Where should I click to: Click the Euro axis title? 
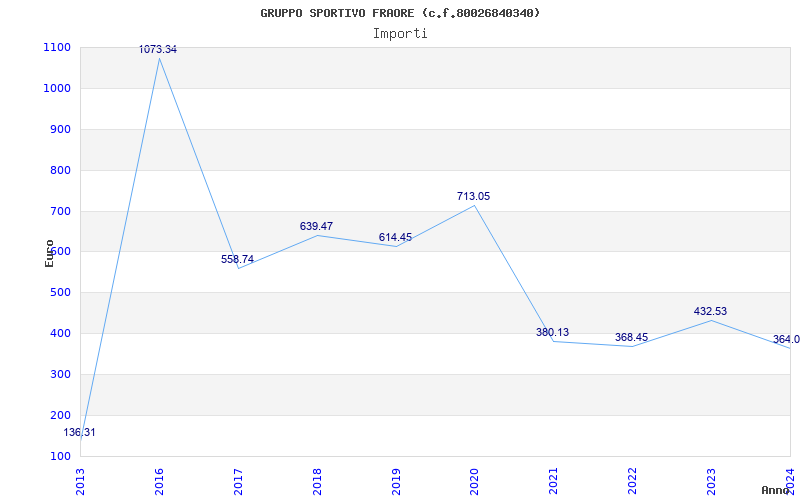click(49, 254)
